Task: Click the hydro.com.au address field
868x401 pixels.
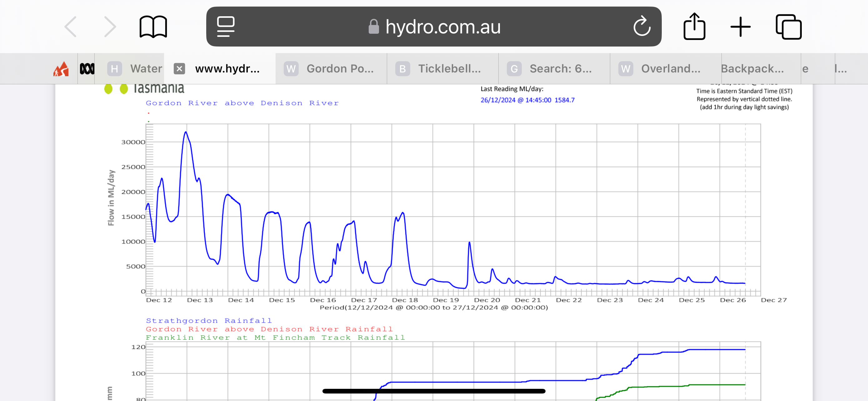Action: click(434, 27)
